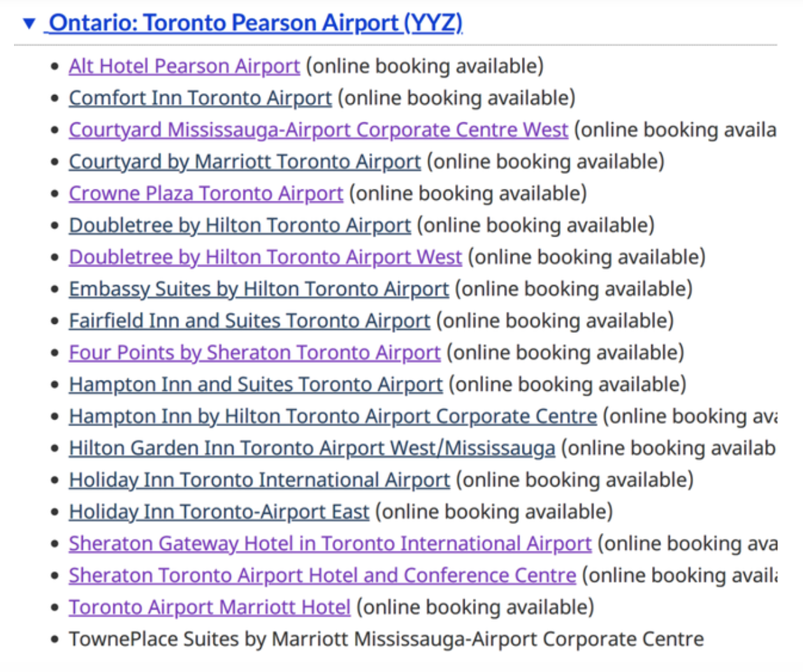Open Holiday Inn Toronto International Airport link
803x672 pixels.
coord(259,480)
